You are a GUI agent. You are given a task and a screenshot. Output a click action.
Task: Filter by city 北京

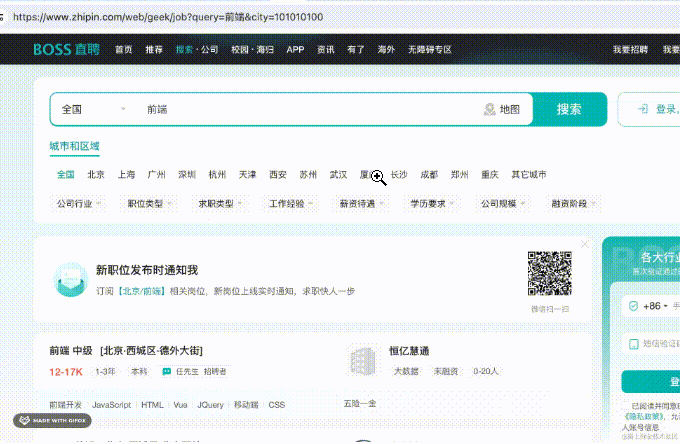point(96,174)
